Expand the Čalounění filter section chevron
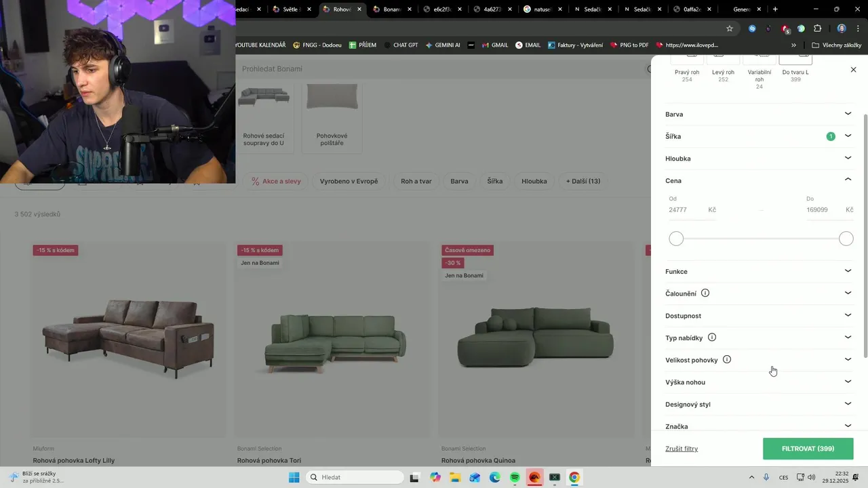The width and height of the screenshot is (868, 488). click(848, 293)
